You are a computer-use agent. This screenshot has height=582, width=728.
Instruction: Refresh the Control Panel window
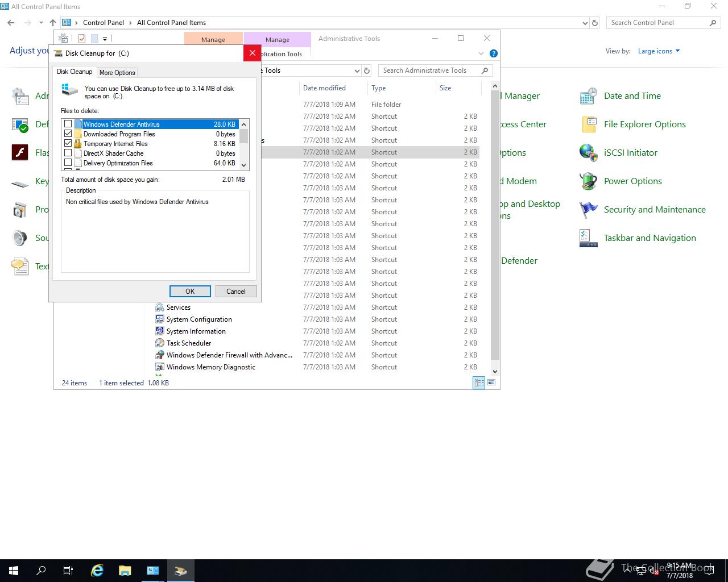(595, 23)
